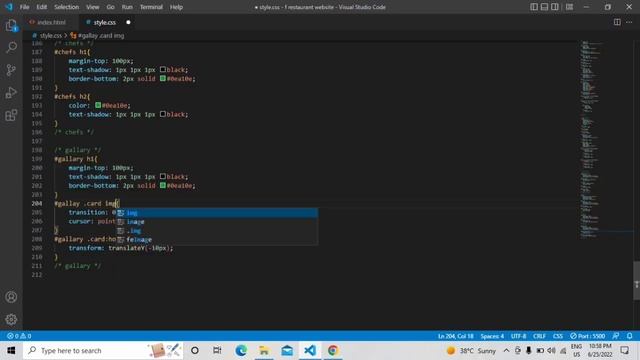Viewport: 640px width, 360px height.
Task: Click UTF-8 encoding in status bar
Action: point(518,336)
